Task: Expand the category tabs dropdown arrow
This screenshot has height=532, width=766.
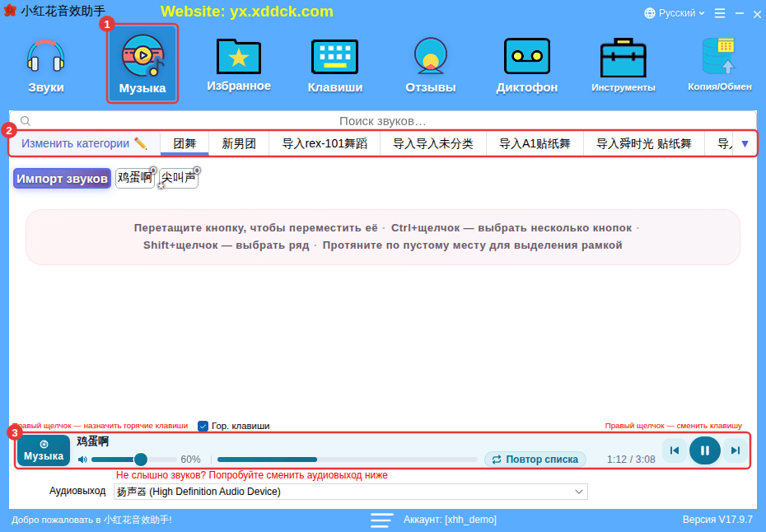Action: click(745, 143)
